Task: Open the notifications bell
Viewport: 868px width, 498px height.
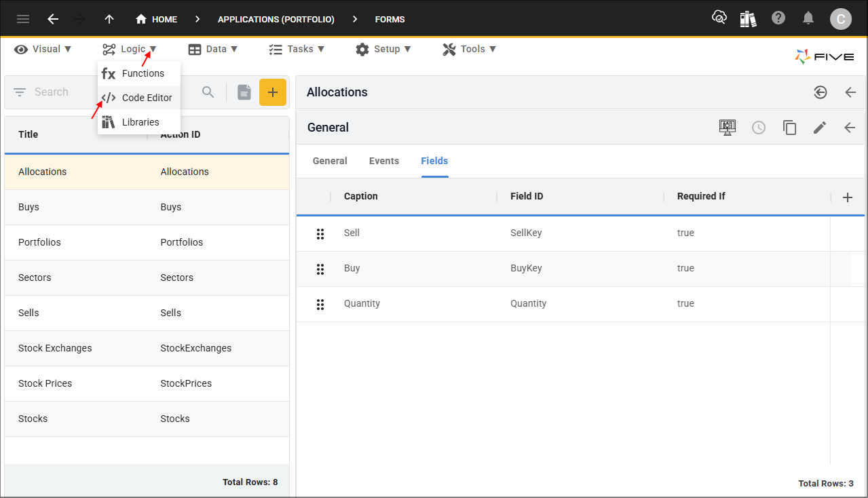Action: (808, 18)
